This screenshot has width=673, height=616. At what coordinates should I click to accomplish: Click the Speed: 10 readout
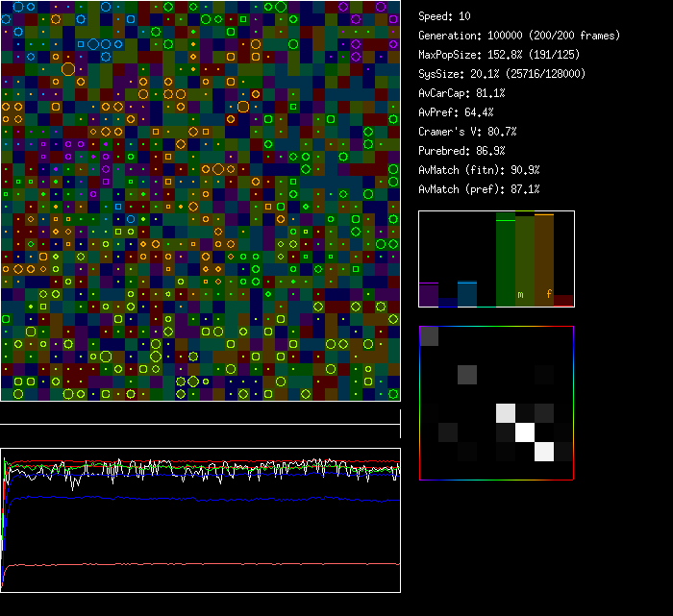(445, 16)
